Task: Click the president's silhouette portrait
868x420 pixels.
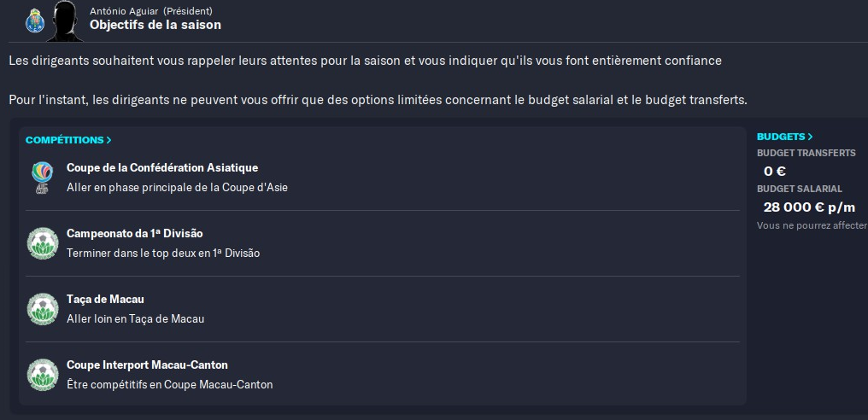Action: coord(65,20)
